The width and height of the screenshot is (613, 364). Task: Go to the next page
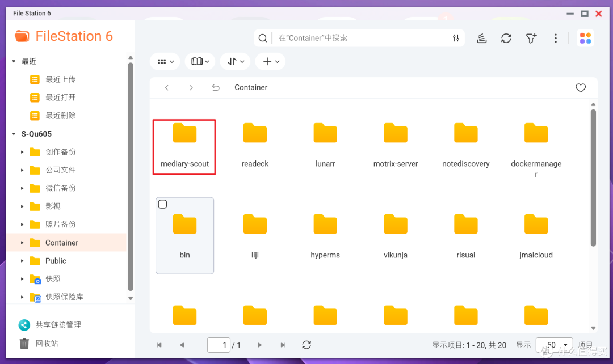point(259,345)
